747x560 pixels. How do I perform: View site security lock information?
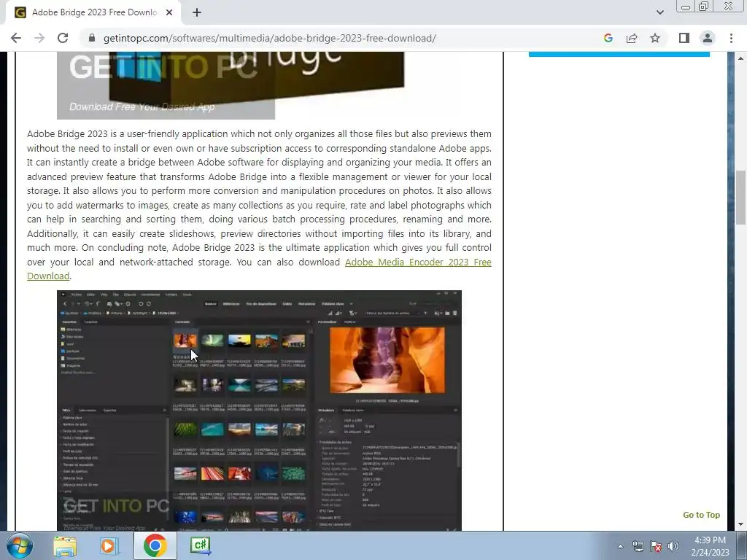click(92, 38)
